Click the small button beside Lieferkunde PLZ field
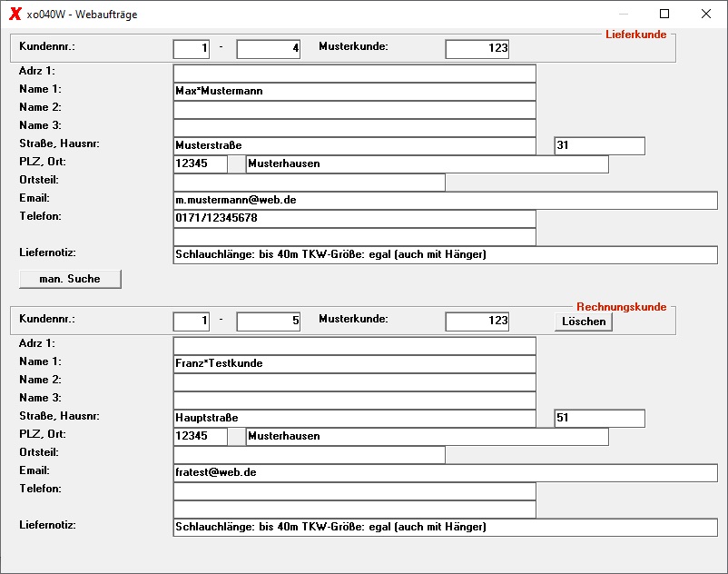Screen dimensions: 728x574 pyautogui.click(x=237, y=164)
